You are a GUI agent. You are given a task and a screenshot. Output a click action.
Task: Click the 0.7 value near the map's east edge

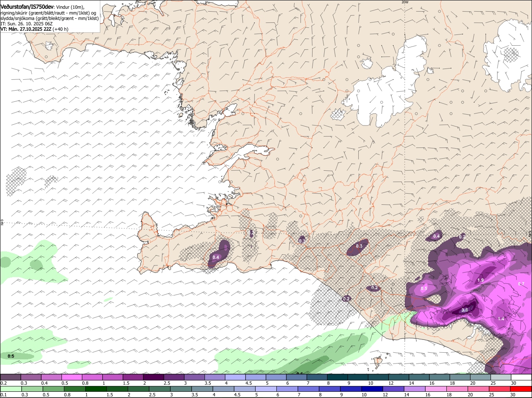click(522, 284)
